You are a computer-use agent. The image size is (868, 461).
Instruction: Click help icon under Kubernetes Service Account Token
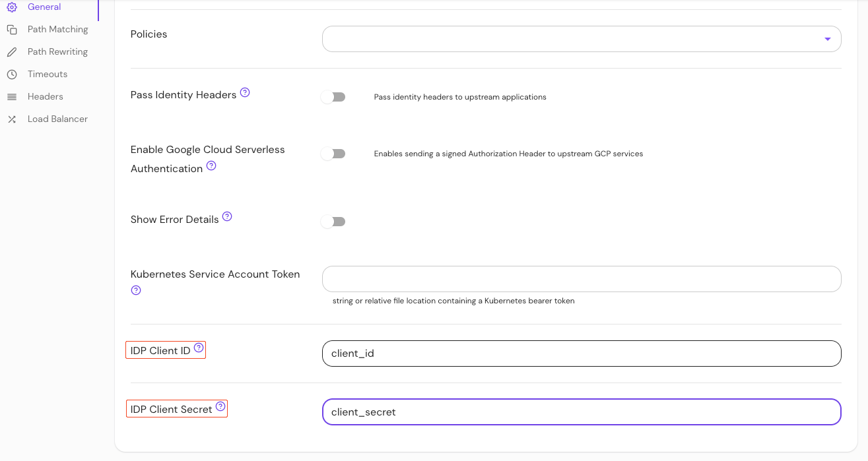(x=136, y=290)
